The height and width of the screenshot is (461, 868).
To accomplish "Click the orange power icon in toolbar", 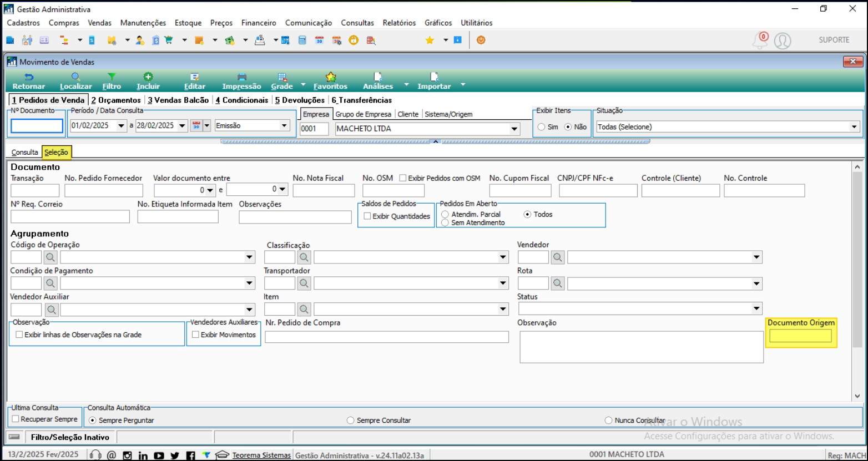I will click(481, 40).
